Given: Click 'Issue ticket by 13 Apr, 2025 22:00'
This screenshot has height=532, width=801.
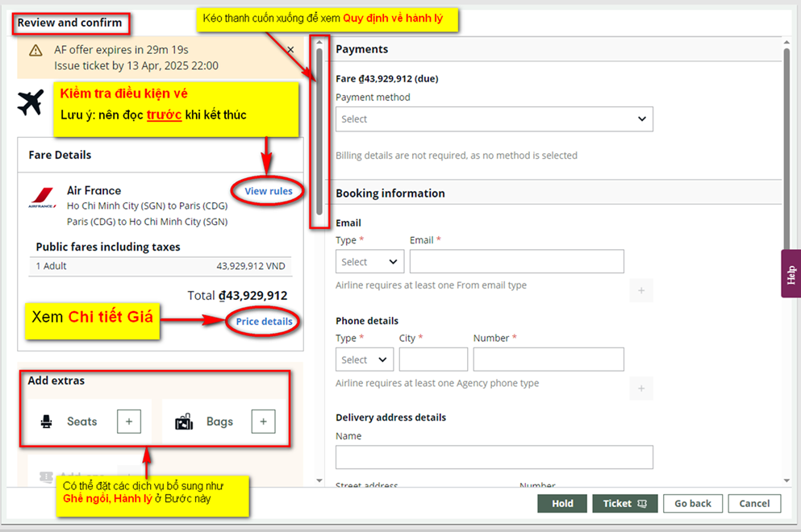Looking at the screenshot, I should tap(136, 66).
